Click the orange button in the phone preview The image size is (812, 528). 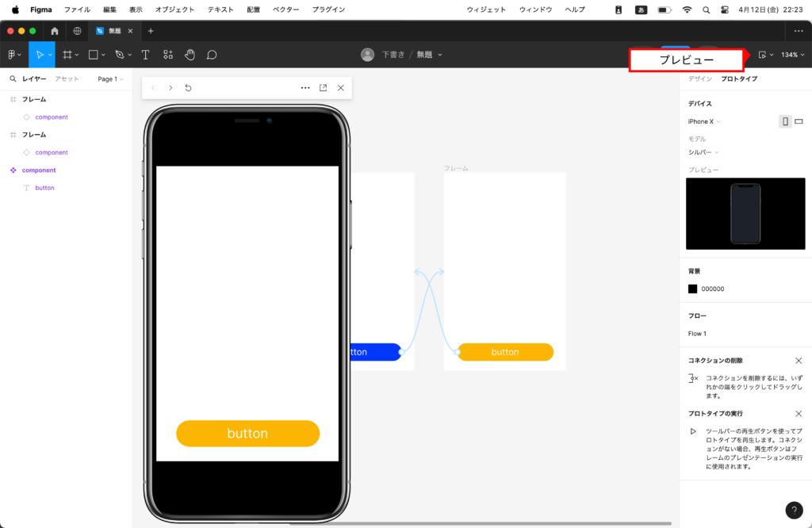click(x=247, y=434)
